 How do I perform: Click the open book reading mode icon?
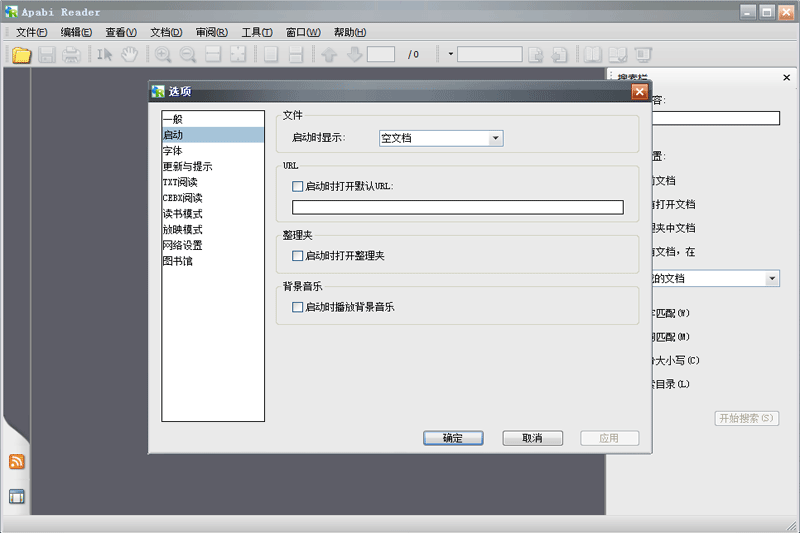coord(593,55)
